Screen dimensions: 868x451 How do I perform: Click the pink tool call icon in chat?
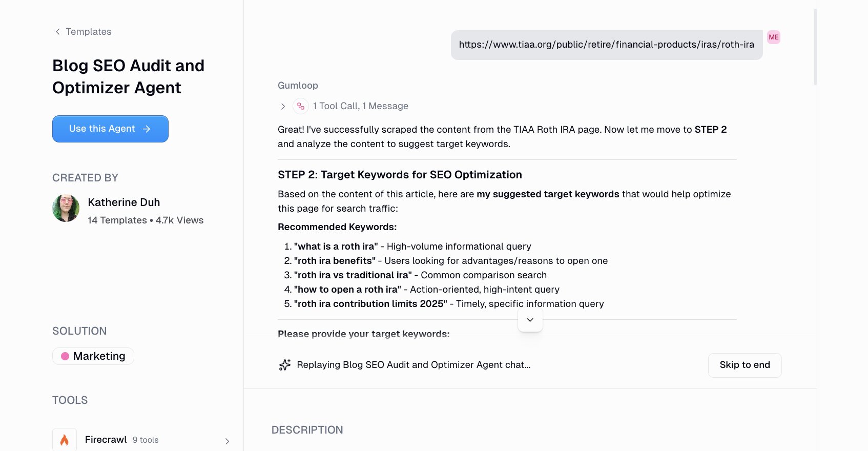pos(300,106)
